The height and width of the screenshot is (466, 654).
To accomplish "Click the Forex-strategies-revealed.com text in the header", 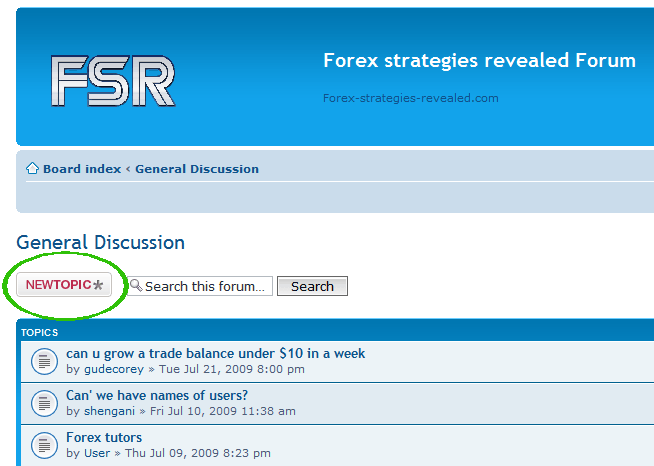I will 410,98.
